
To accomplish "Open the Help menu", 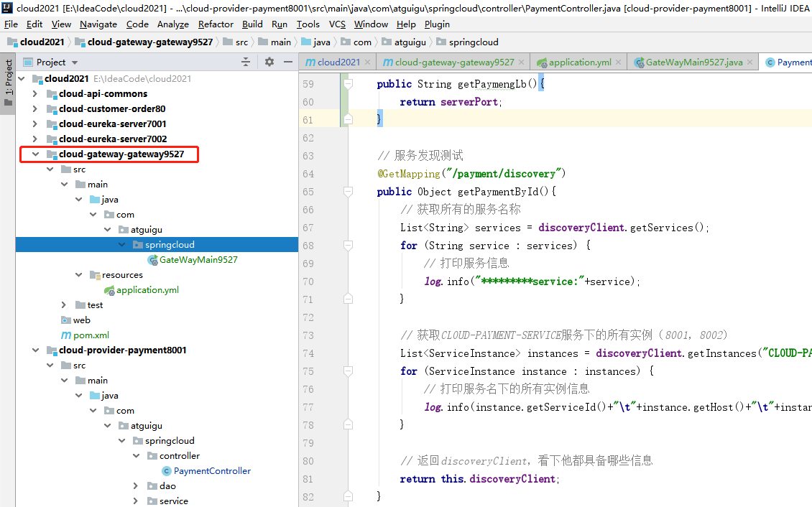I will coord(406,24).
